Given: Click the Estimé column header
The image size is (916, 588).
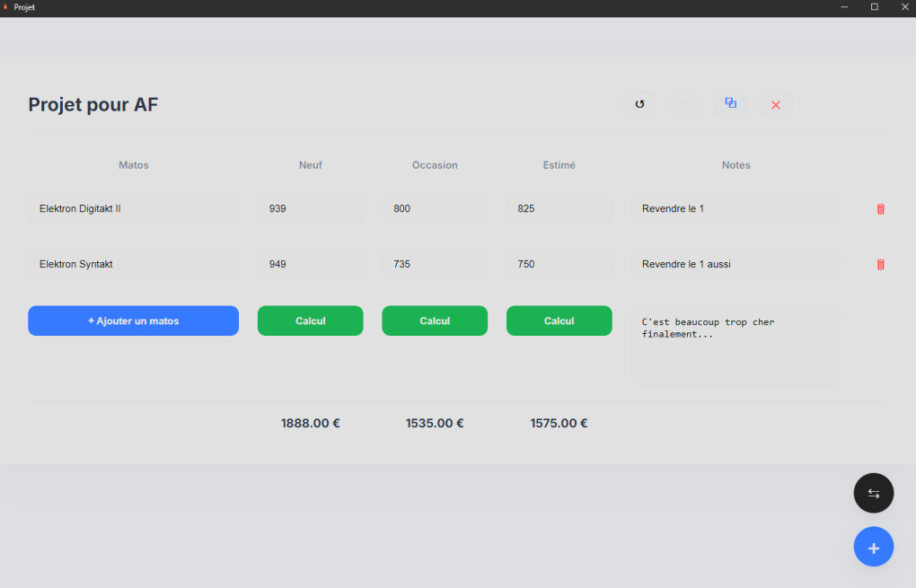Looking at the screenshot, I should 559,165.
